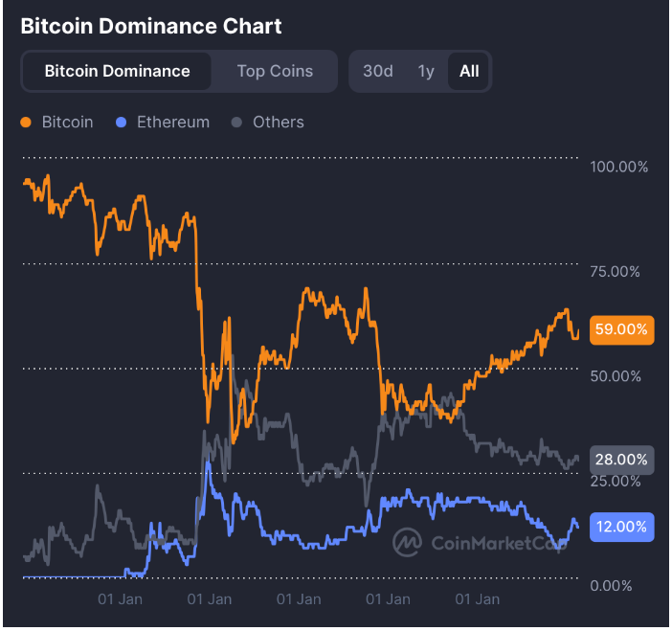Switch to the Bitcoin Dominance tab
The width and height of the screenshot is (672, 631).
coord(117,71)
